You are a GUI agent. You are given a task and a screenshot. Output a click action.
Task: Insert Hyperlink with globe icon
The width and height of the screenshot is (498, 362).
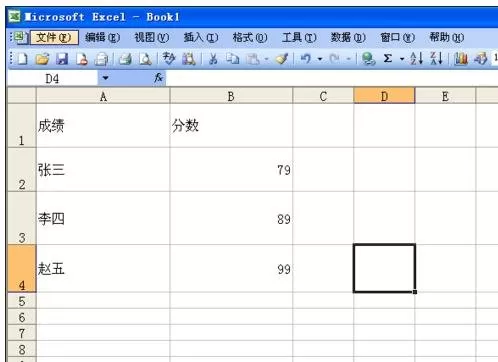pyautogui.click(x=368, y=59)
